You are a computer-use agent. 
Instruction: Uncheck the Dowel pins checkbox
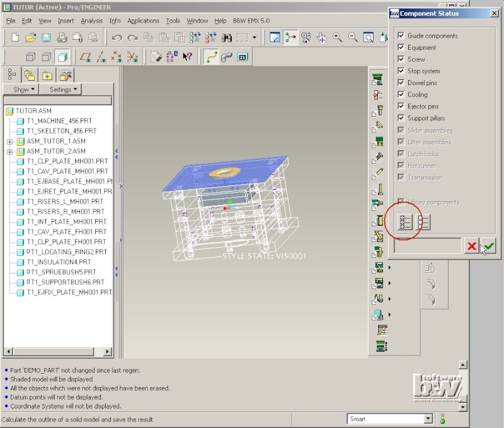point(401,83)
